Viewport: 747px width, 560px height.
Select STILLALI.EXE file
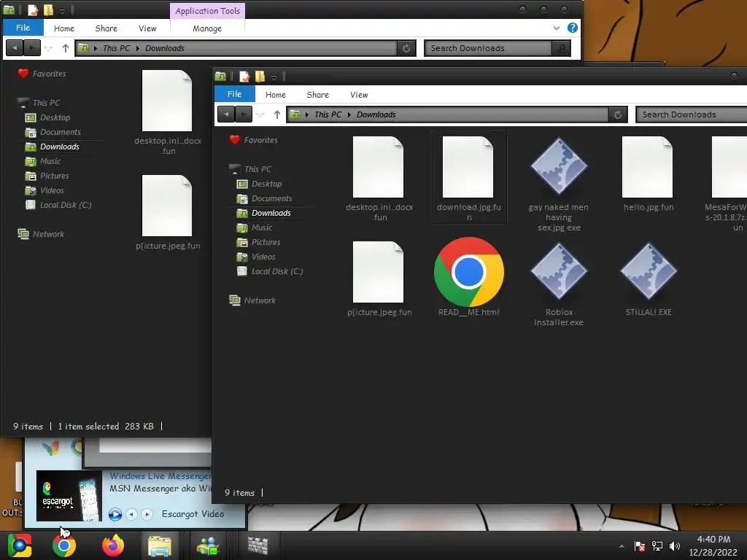(649, 279)
